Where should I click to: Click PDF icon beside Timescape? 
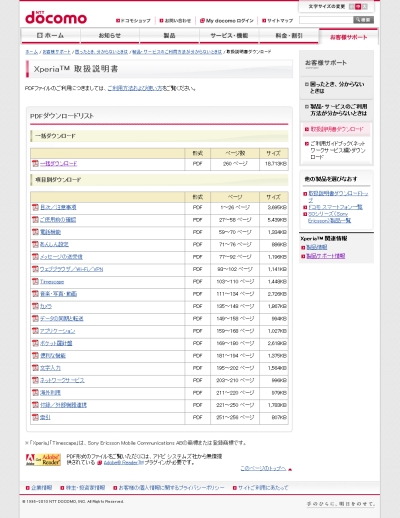(x=35, y=281)
